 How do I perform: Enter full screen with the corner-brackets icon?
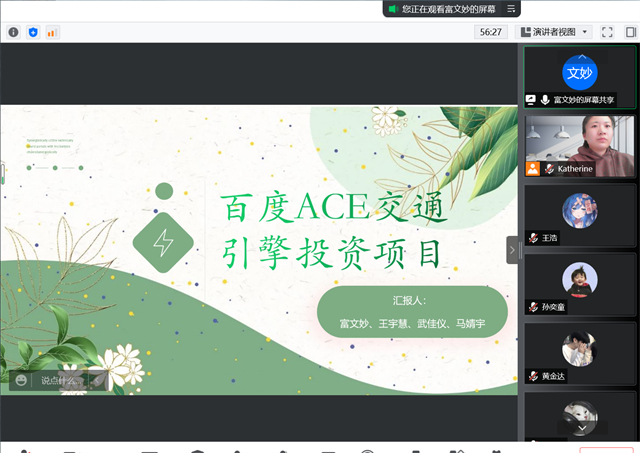pos(607,32)
